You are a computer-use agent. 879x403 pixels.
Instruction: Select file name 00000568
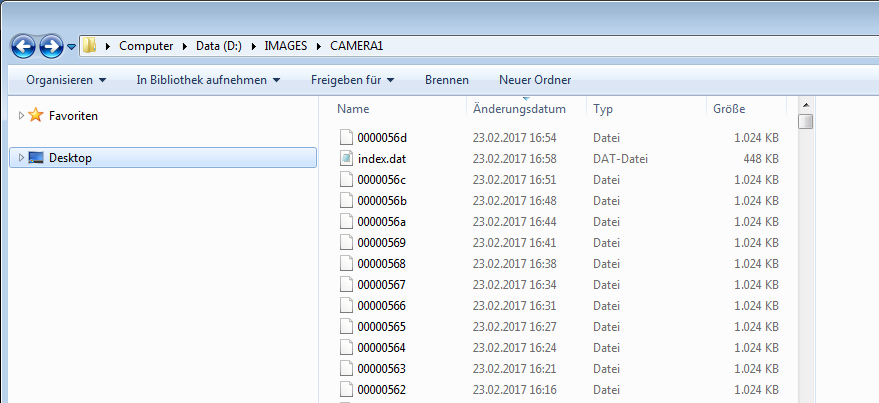click(x=382, y=264)
